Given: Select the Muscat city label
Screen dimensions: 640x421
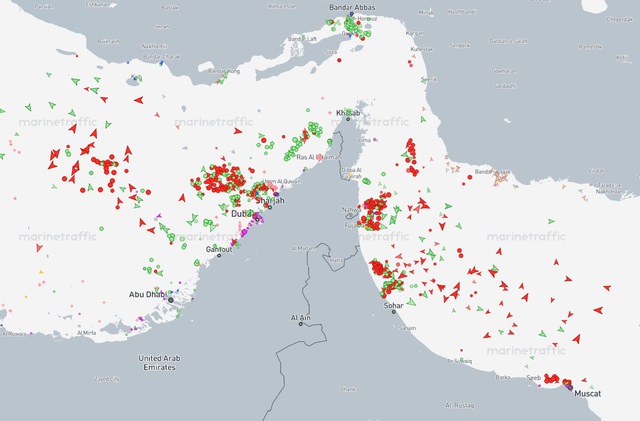Looking at the screenshot, I should click(589, 395).
